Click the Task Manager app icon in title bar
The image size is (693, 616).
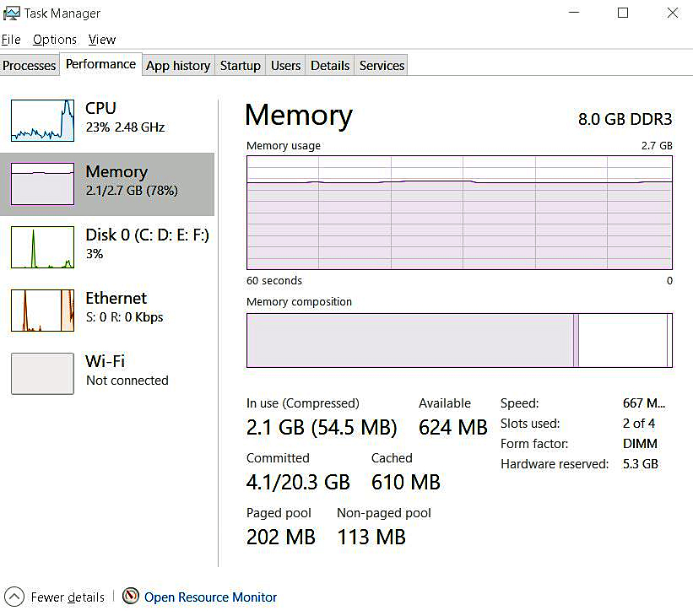12,14
